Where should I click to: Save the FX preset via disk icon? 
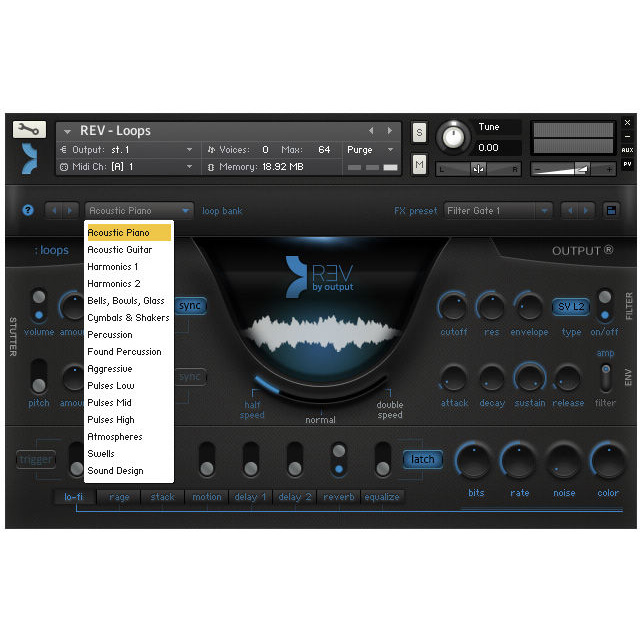(611, 211)
